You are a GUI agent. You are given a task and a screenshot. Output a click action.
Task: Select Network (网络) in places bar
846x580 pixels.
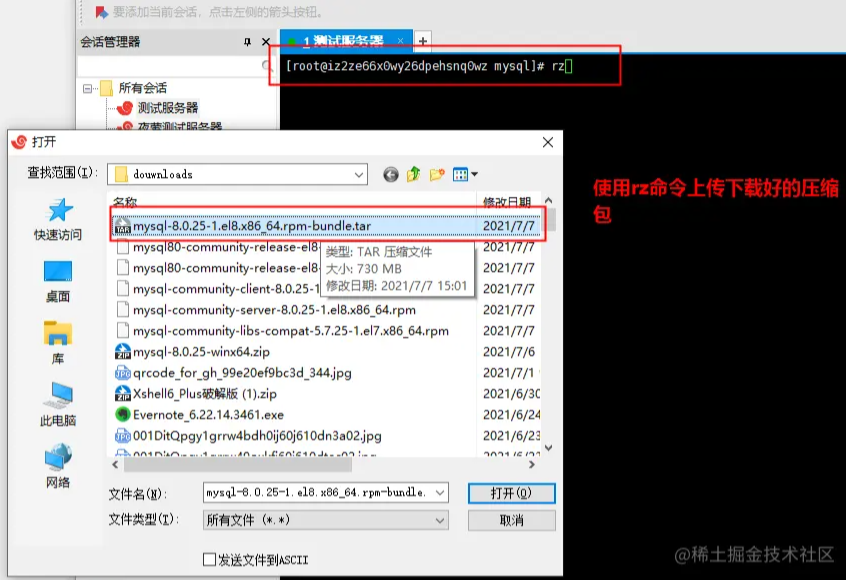coord(58,466)
